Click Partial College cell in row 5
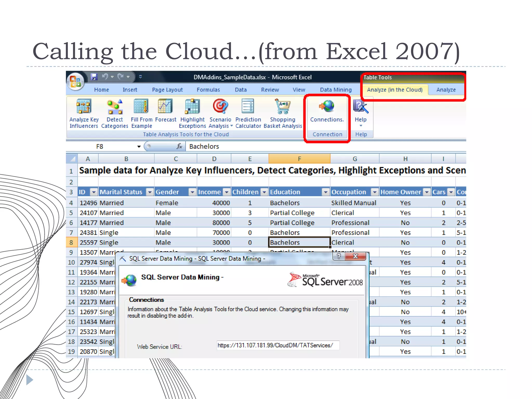532x399 pixels. [x=299, y=213]
